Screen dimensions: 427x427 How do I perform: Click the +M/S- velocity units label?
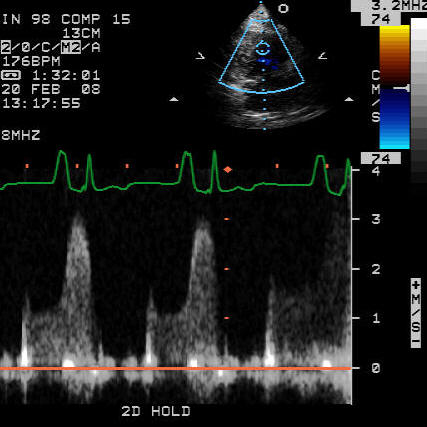[x=416, y=313]
